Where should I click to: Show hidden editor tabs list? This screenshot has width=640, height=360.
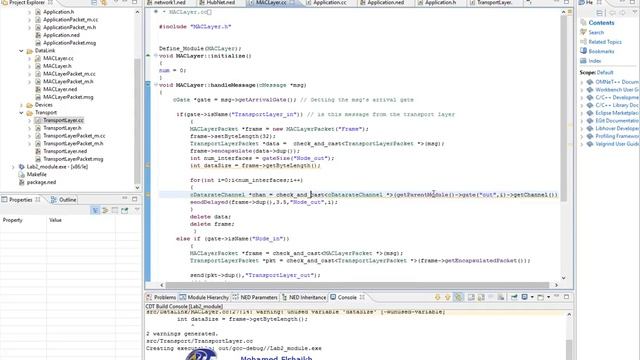[x=529, y=2]
